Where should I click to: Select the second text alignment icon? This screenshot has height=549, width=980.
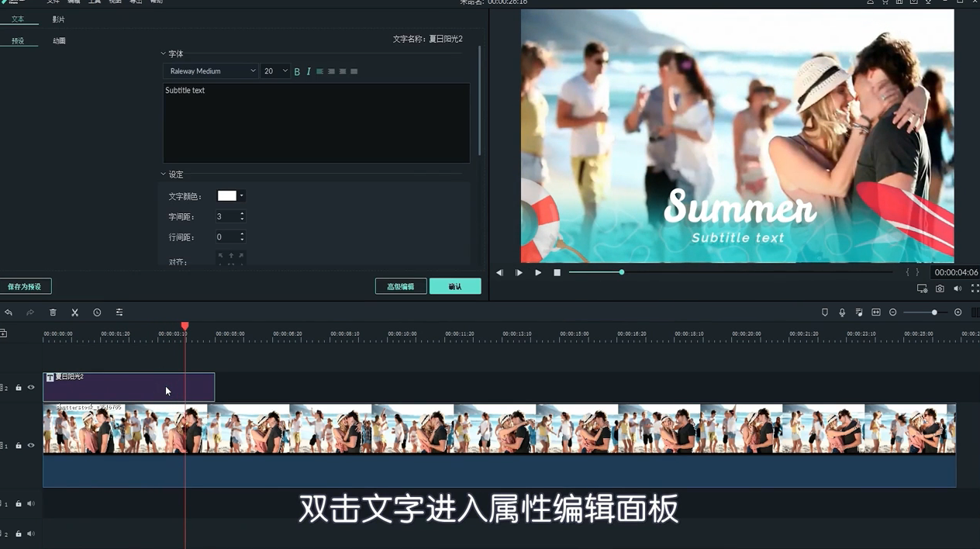(331, 71)
